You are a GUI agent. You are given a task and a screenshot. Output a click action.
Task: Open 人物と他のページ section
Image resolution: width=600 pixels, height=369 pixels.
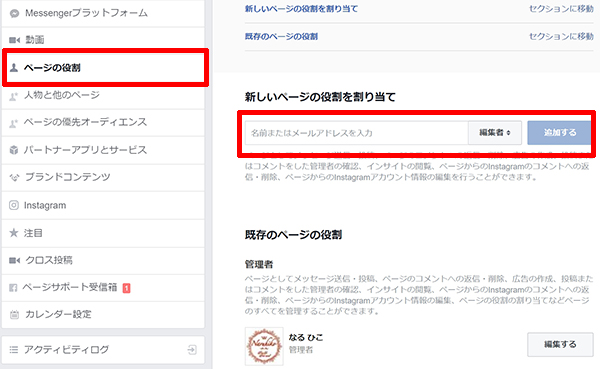103,95
